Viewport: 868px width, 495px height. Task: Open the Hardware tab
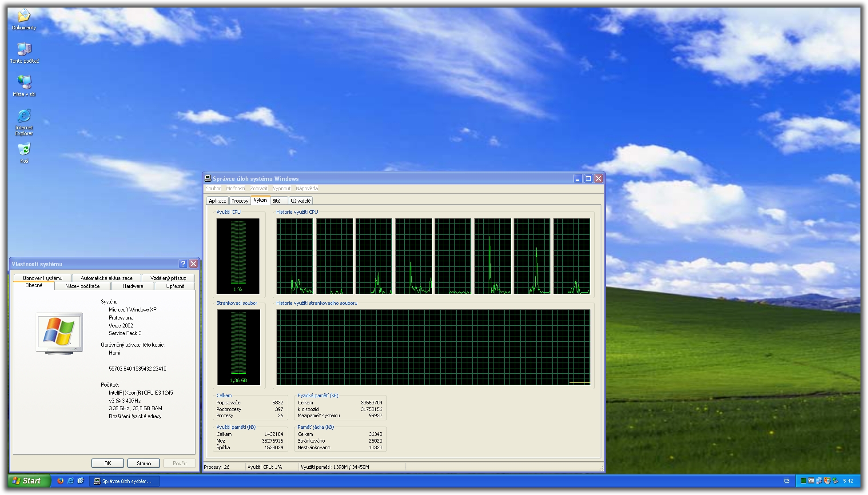[x=133, y=286]
